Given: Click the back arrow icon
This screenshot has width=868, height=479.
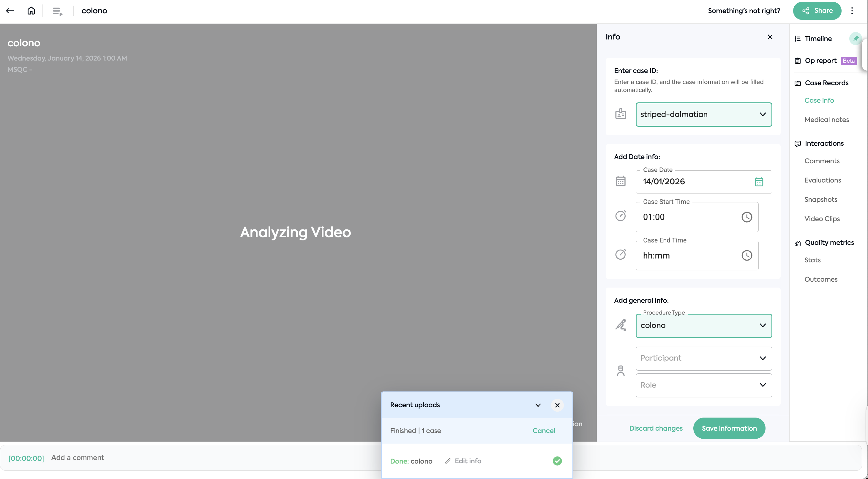Looking at the screenshot, I should click(x=10, y=11).
